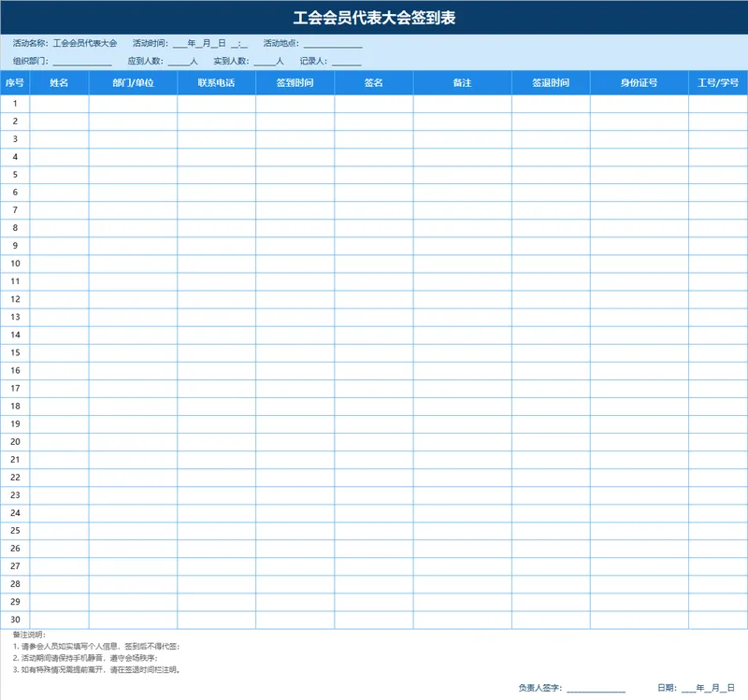Click the 姓名 cell in row 1

pos(59,104)
